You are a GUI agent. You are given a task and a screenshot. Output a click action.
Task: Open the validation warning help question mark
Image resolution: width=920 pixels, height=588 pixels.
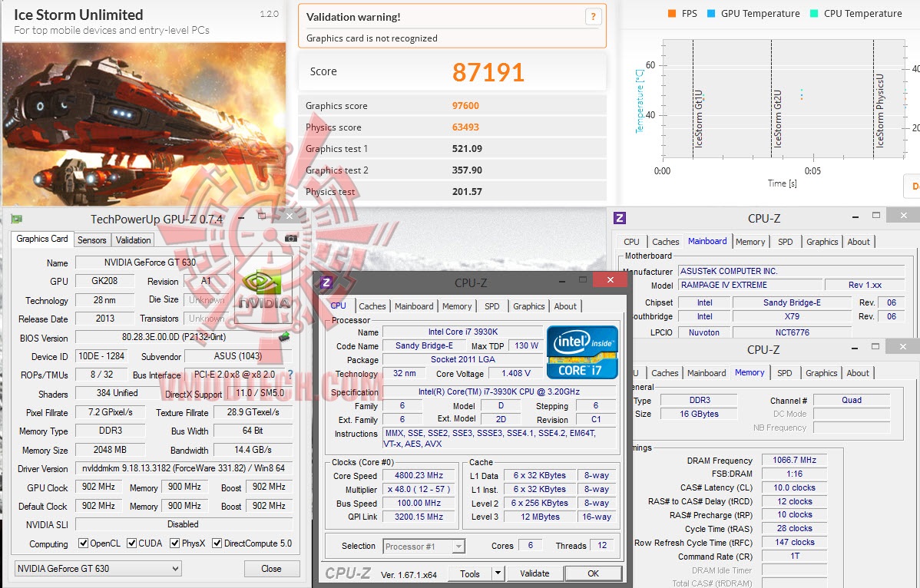(593, 17)
